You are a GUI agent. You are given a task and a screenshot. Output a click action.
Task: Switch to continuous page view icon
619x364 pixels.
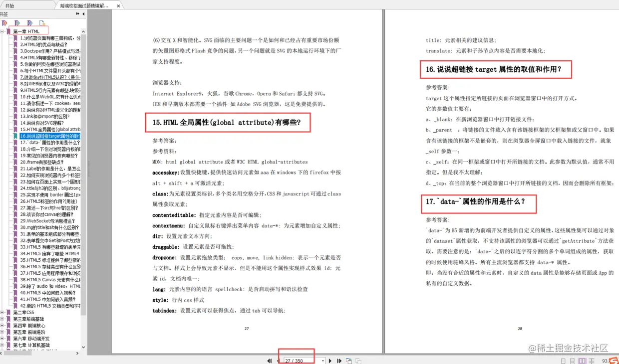tap(572, 361)
